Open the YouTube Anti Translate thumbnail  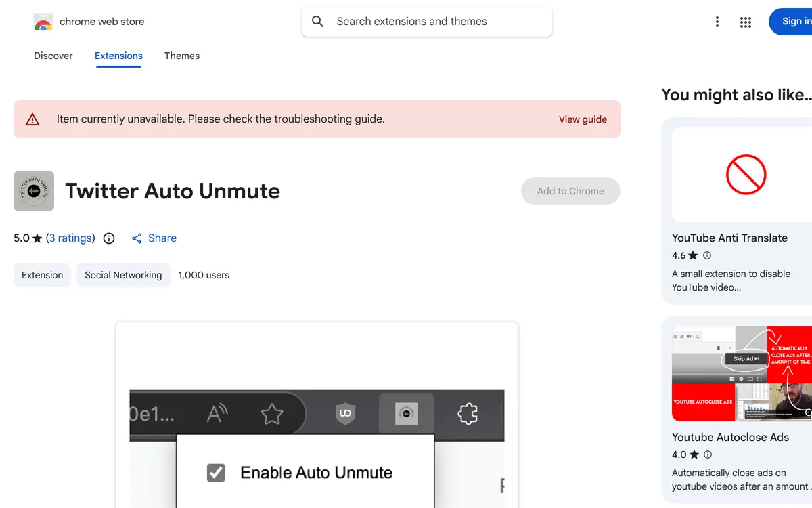[742, 175]
